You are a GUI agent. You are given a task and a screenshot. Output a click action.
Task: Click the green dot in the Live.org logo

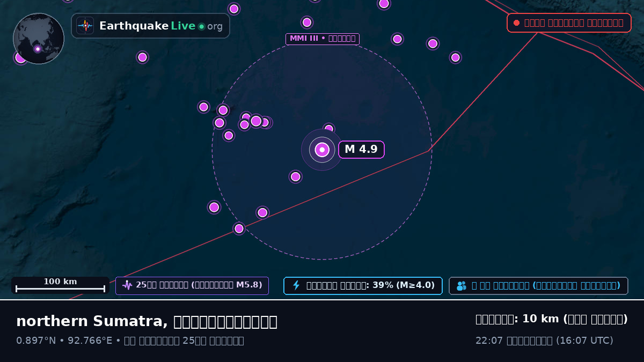tap(202, 26)
